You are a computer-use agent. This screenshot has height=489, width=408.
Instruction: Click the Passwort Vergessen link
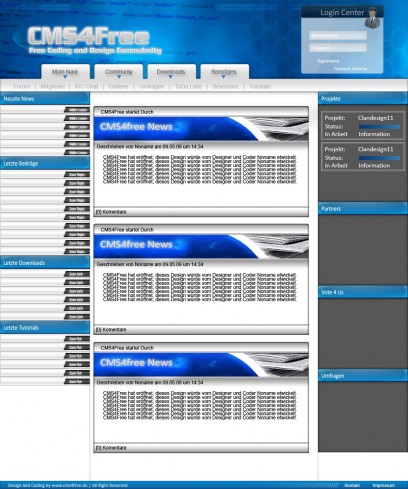(350, 69)
